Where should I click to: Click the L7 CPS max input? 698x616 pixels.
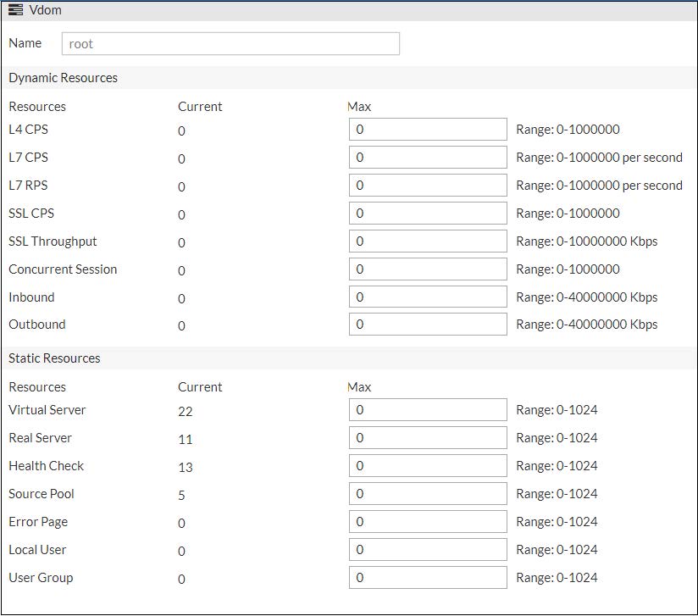point(428,158)
